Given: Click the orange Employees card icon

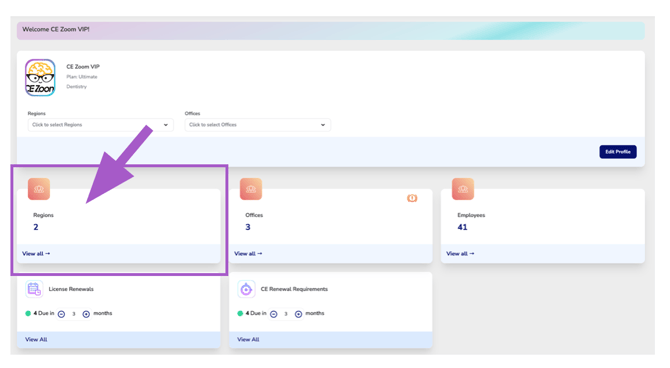Looking at the screenshot, I should pyautogui.click(x=463, y=189).
